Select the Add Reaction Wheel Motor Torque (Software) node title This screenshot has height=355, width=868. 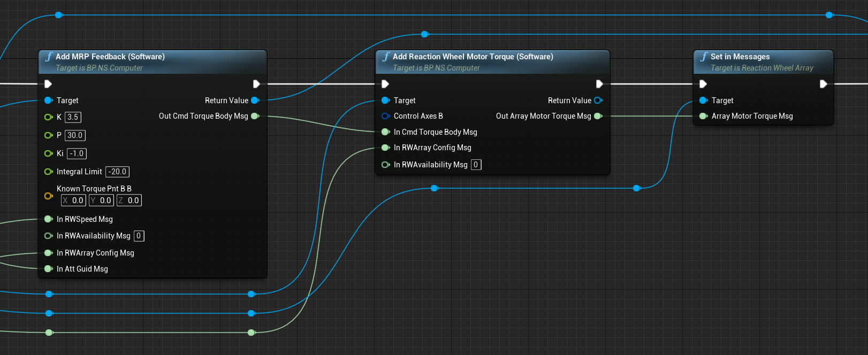click(473, 57)
